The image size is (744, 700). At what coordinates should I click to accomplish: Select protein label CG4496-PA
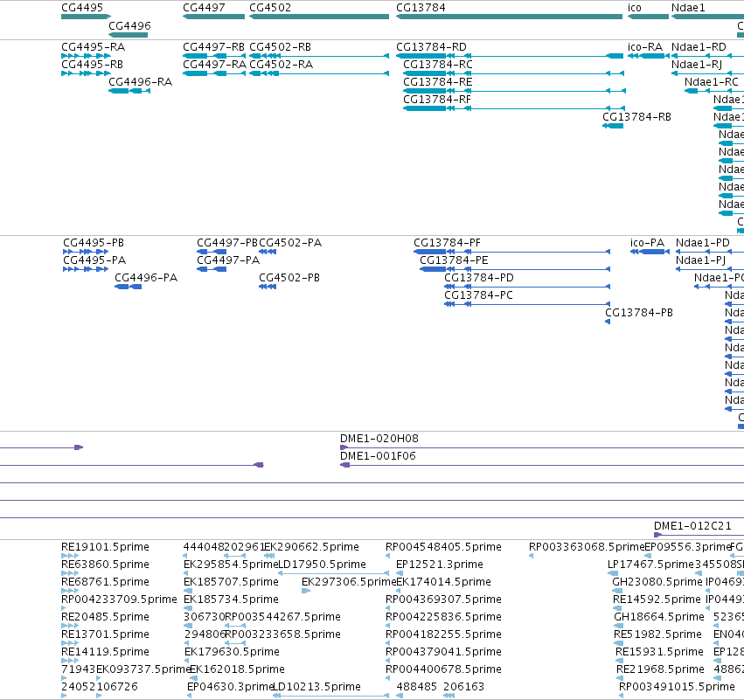(146, 277)
